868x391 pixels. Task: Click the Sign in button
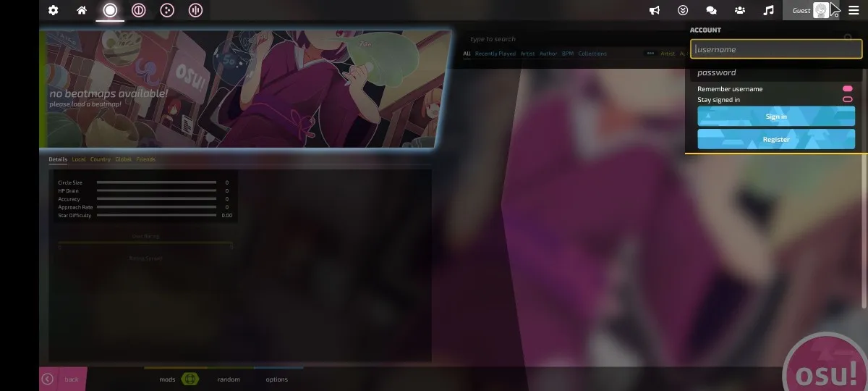click(776, 116)
